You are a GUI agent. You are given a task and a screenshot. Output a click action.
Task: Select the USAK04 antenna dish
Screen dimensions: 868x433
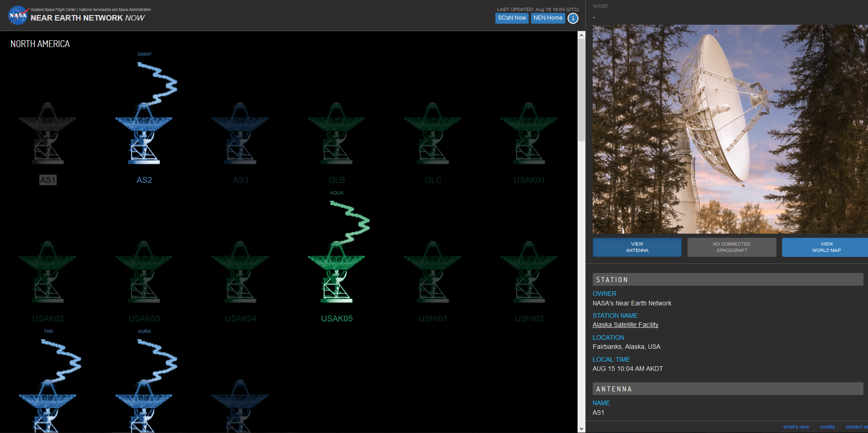point(240,272)
